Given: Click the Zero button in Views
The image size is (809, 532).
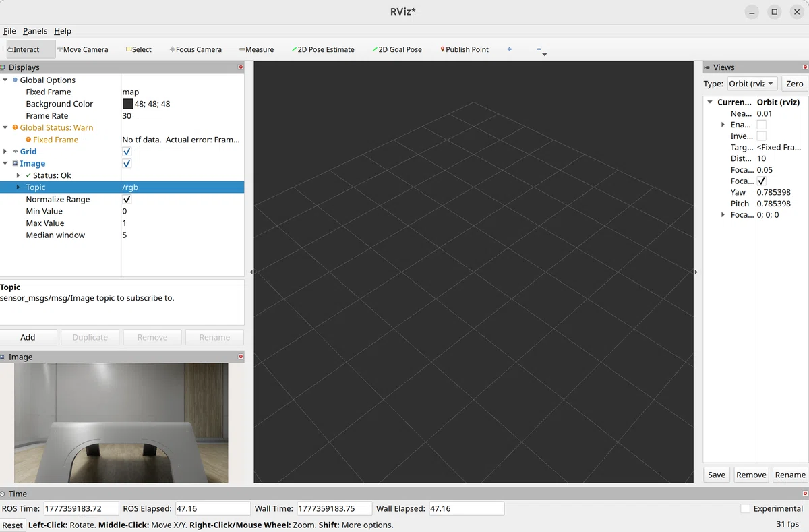Looking at the screenshot, I should pyautogui.click(x=794, y=84).
